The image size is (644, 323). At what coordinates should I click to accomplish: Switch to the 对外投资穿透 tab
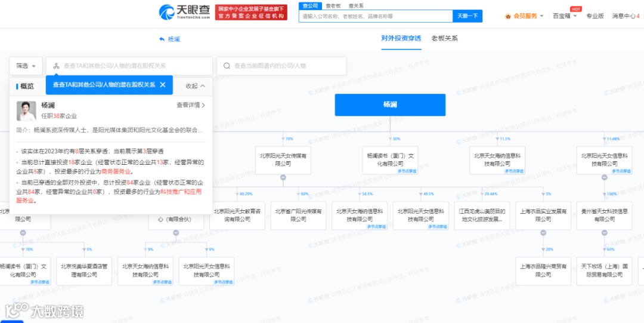401,38
